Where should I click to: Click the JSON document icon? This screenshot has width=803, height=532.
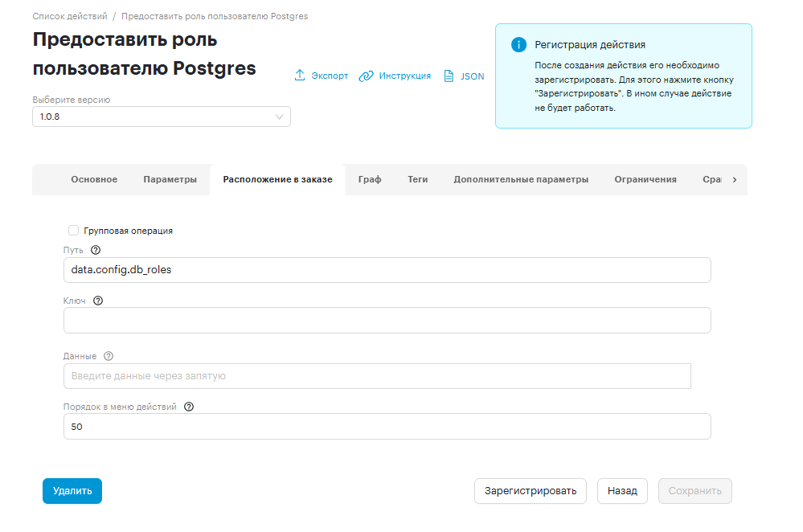coord(449,76)
